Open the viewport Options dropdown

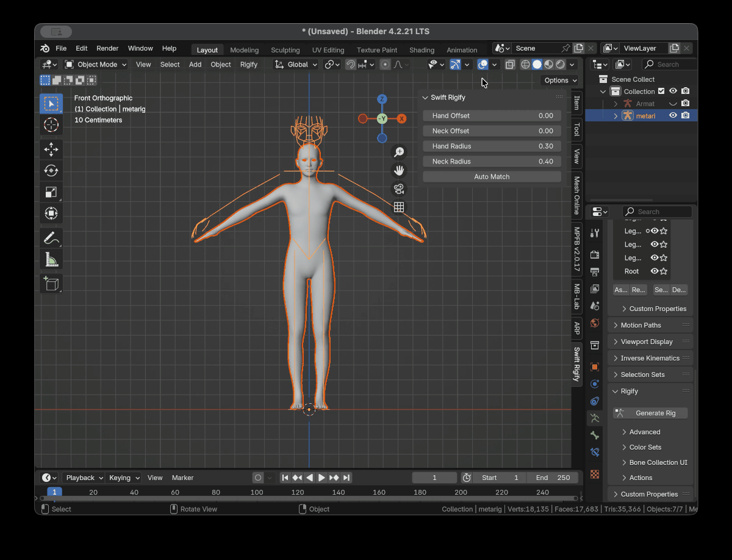tap(560, 81)
